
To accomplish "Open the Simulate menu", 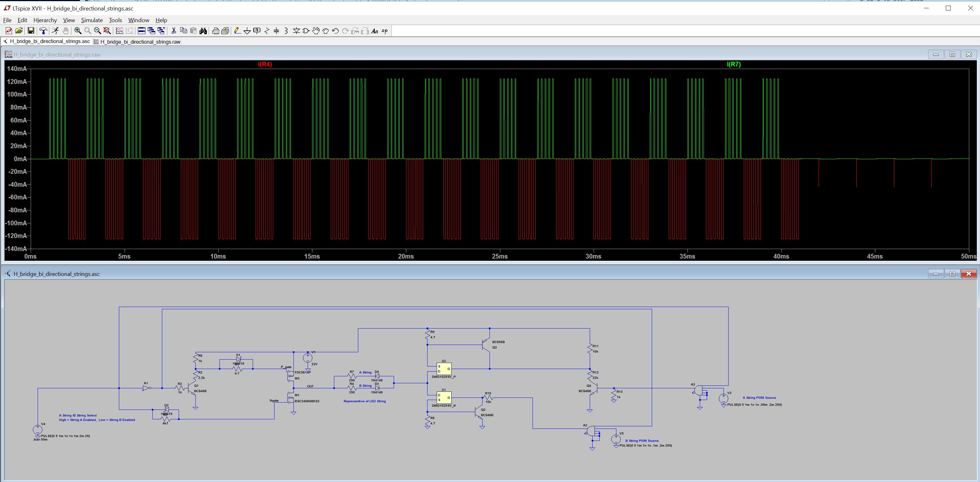I will 92,20.
